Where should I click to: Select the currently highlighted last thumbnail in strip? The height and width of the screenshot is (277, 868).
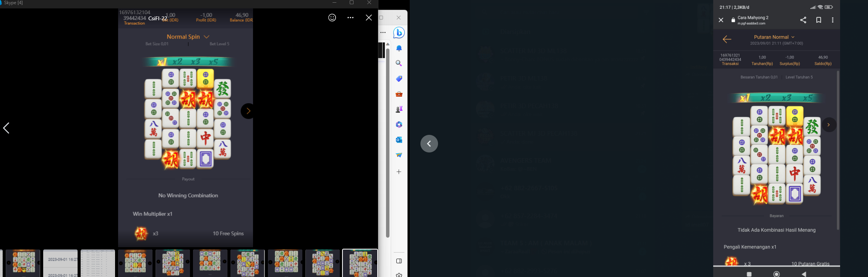coord(360,263)
